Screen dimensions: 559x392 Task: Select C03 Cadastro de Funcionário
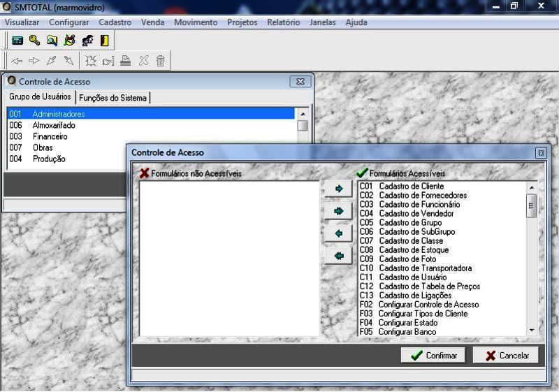point(442,204)
